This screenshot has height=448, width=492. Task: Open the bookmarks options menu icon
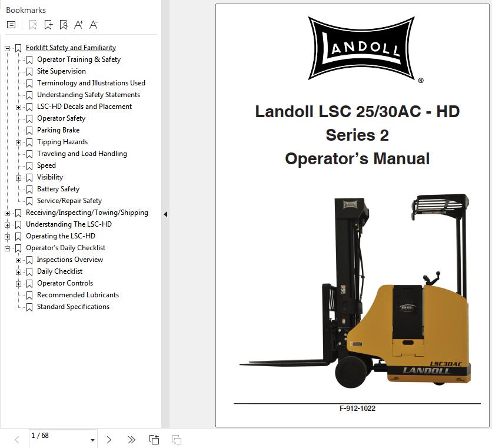11,25
